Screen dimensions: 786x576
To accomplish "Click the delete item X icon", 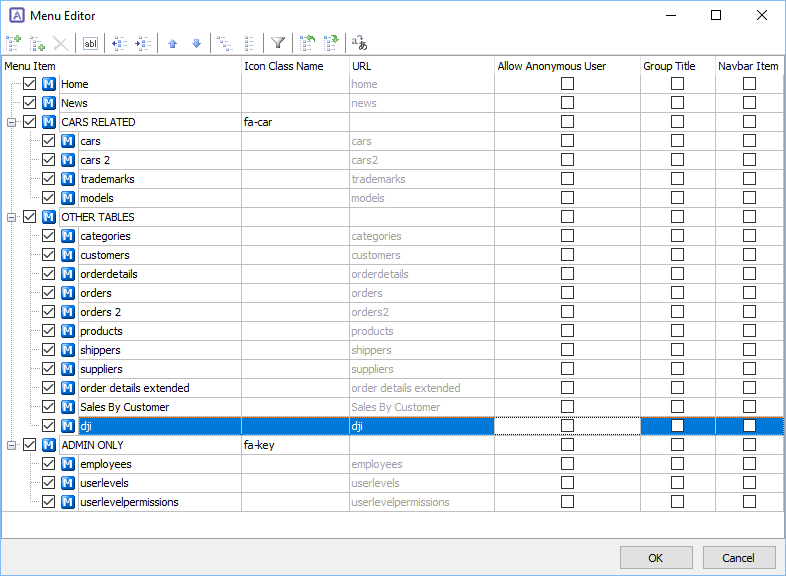I will coord(61,43).
